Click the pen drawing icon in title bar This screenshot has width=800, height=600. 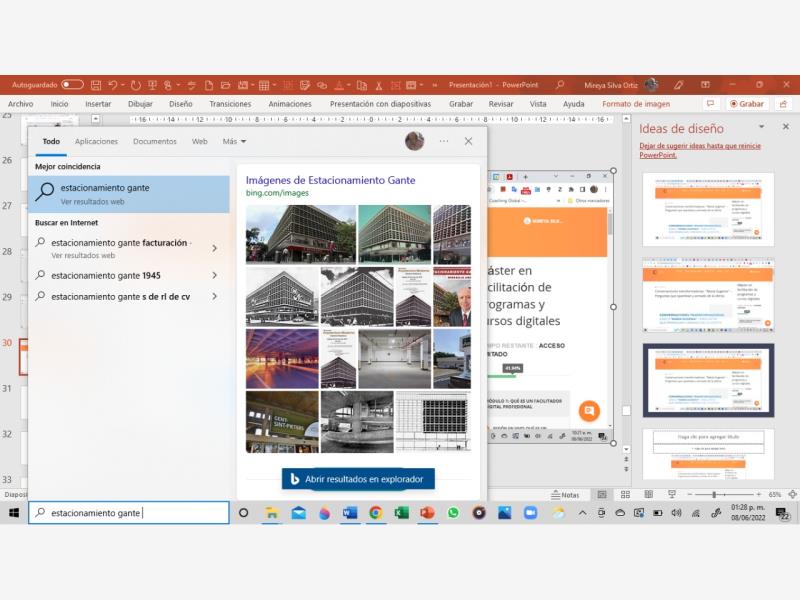point(678,85)
